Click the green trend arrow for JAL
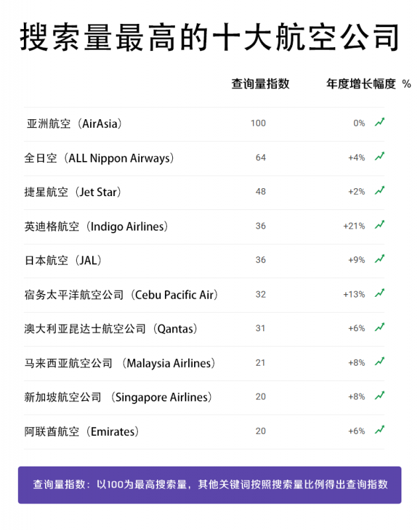 tap(380, 259)
